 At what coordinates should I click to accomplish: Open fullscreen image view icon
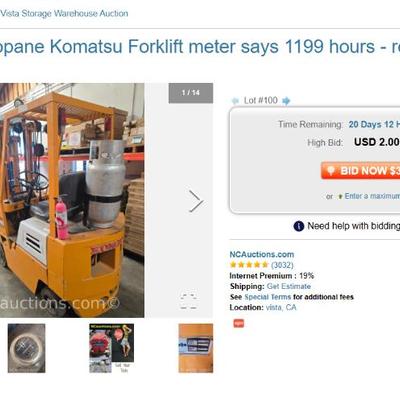pos(188,300)
